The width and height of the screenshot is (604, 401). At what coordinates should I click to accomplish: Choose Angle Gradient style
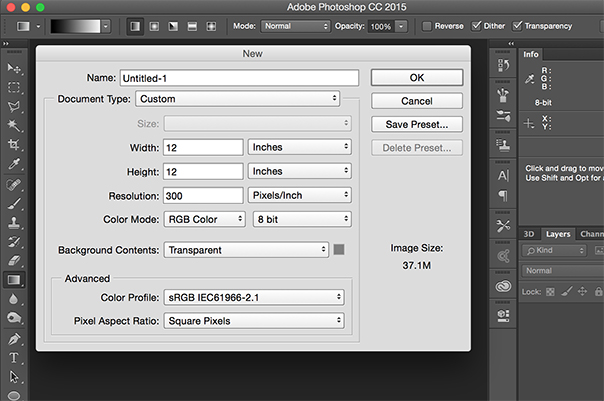(173, 26)
